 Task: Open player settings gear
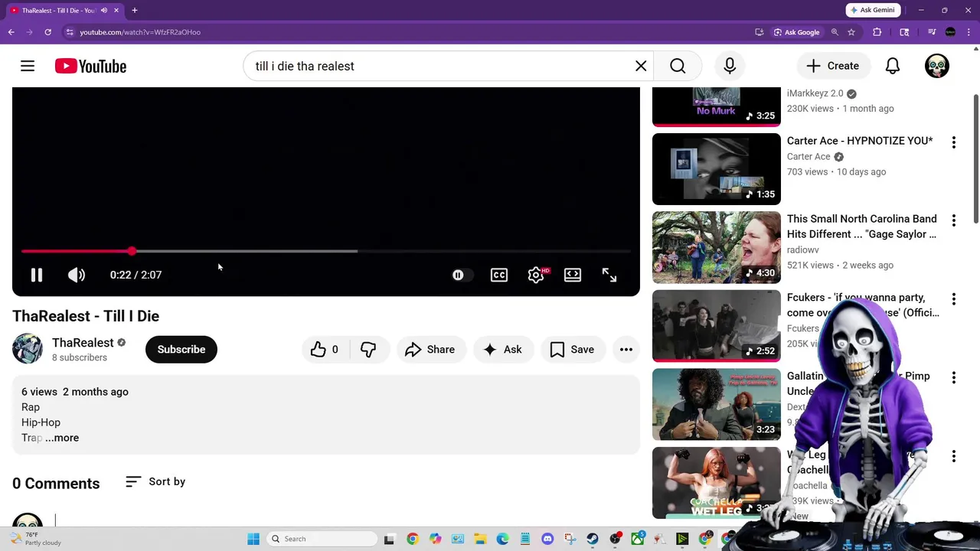coord(536,275)
